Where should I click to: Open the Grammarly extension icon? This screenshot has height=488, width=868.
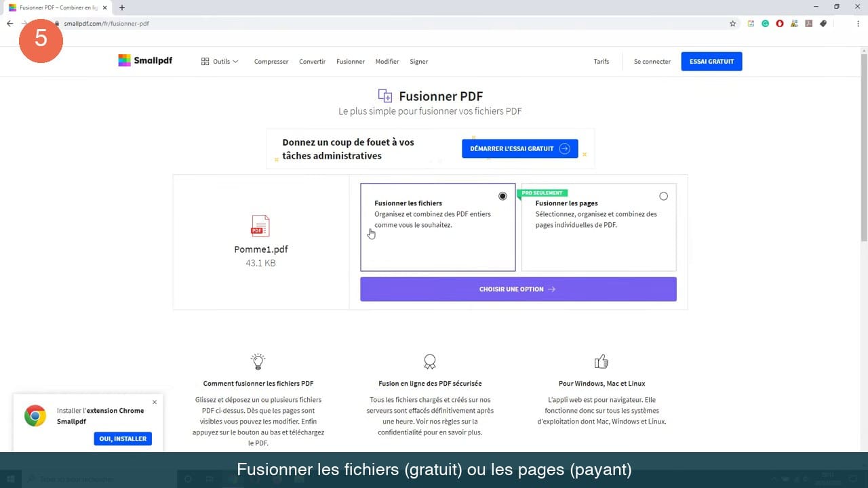pyautogui.click(x=765, y=23)
